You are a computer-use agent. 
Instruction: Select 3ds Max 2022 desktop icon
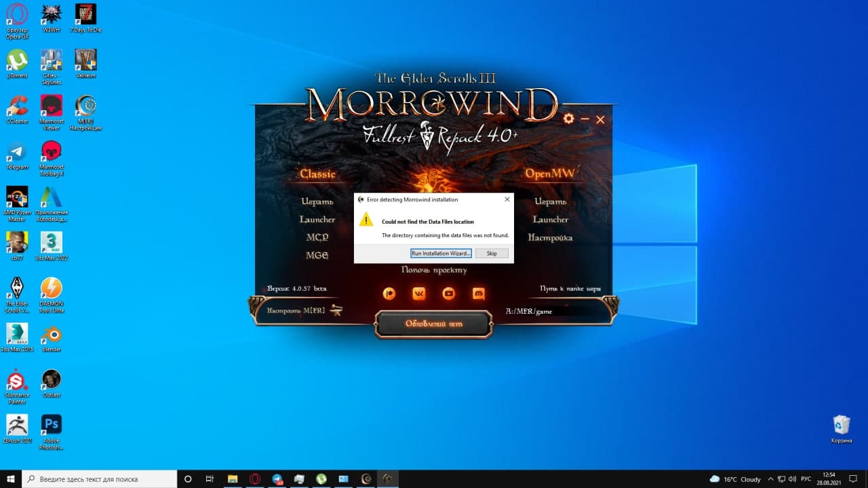pyautogui.click(x=52, y=246)
